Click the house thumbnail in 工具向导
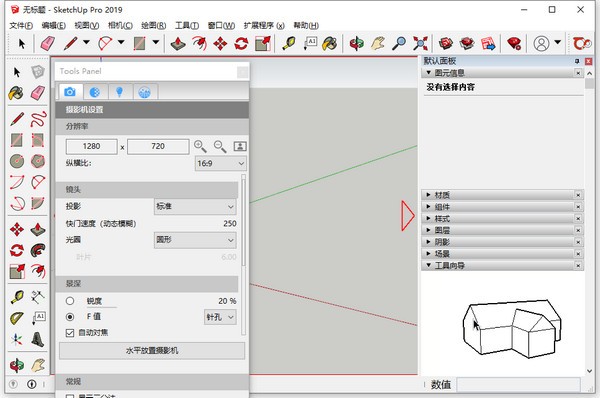This screenshot has width=600, height=398. 512,328
